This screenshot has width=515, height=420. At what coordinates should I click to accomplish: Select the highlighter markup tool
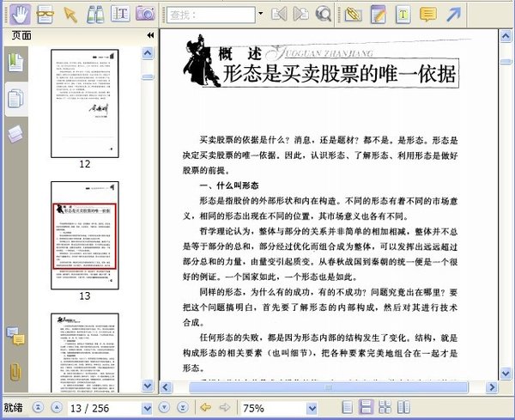(353, 15)
